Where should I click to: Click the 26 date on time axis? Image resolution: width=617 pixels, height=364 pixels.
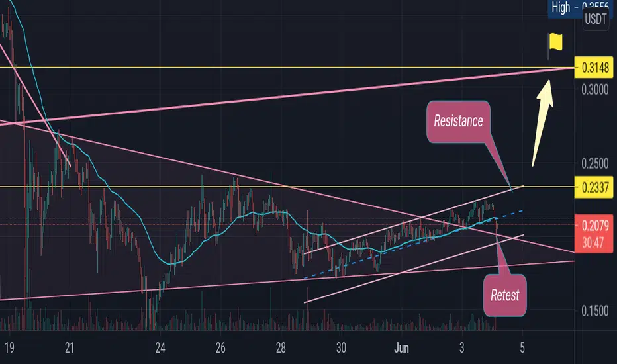[x=220, y=348]
